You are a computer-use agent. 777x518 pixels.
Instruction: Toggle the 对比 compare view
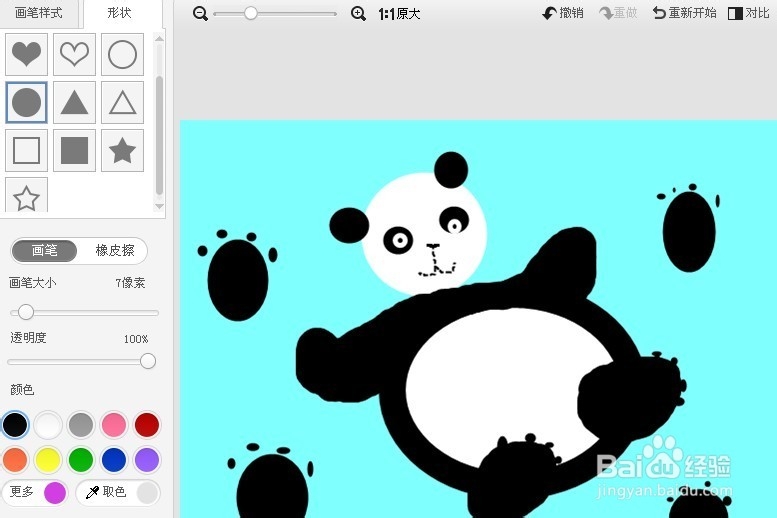[x=748, y=13]
